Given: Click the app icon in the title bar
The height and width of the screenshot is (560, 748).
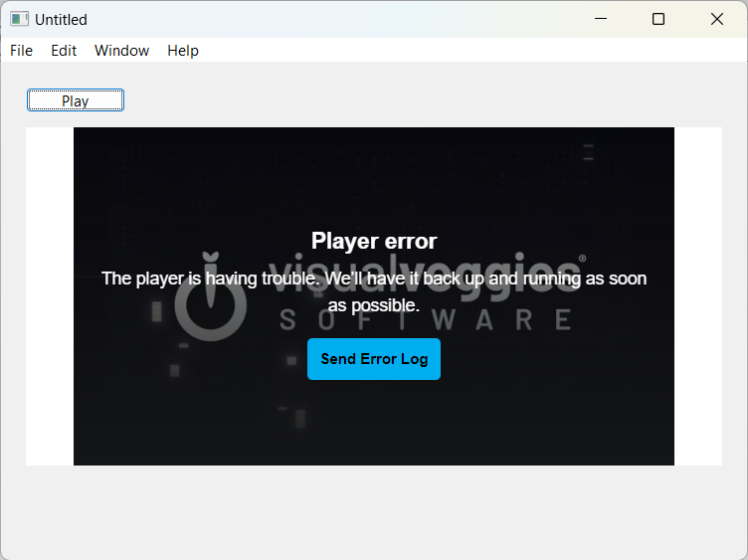Looking at the screenshot, I should [20, 19].
